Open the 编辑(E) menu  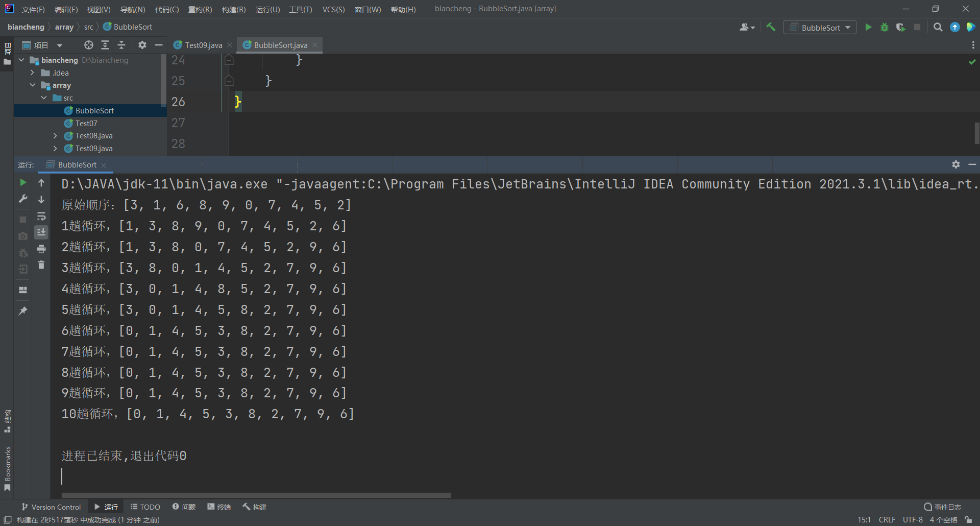tap(66, 9)
